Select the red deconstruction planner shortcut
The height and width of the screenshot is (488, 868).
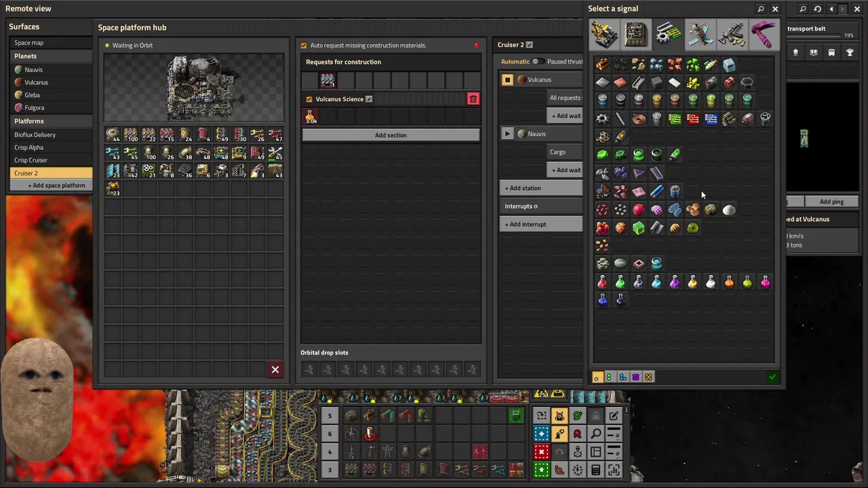tap(541, 451)
